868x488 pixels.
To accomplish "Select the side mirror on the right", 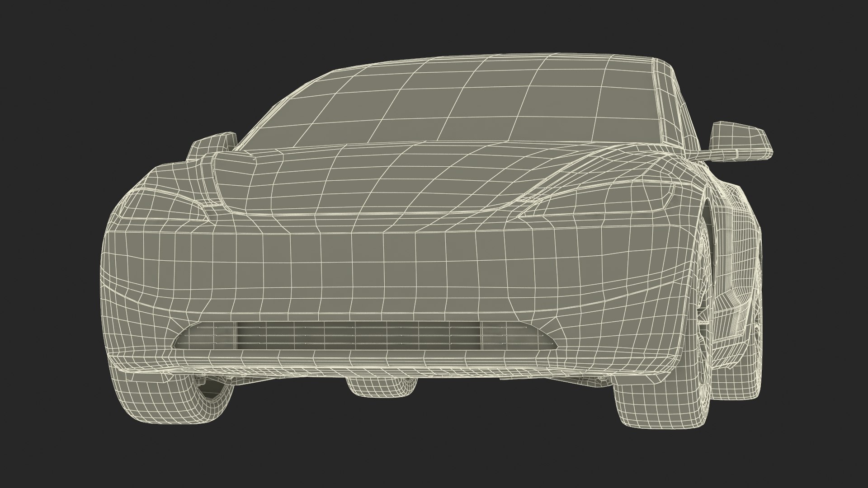I will tap(741, 140).
